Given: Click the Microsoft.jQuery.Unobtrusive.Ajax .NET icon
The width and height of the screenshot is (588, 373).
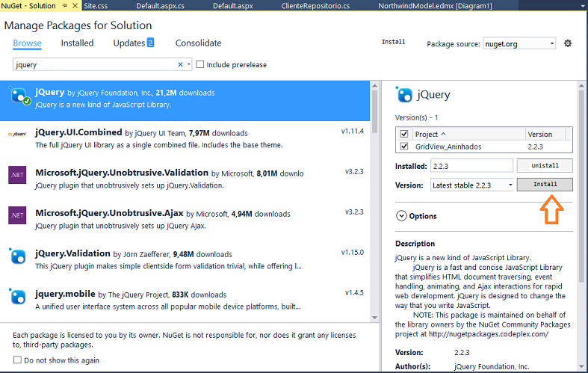Looking at the screenshot, I should pyautogui.click(x=17, y=215).
